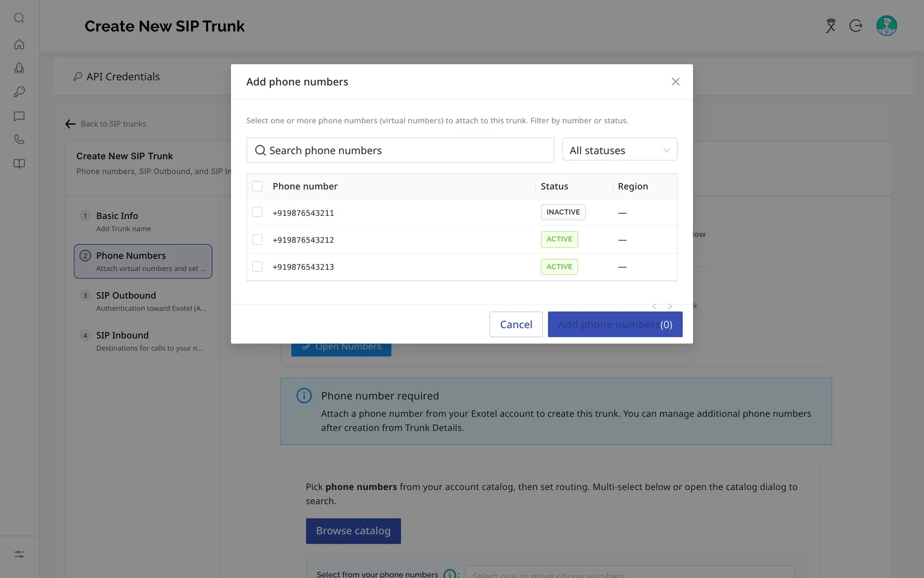This screenshot has width=924, height=578.
Task: Click the info icon in the Phone number required notice
Action: 304,396
